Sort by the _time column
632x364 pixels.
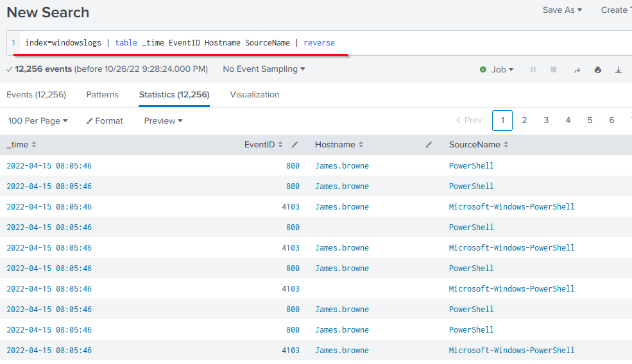[21, 145]
